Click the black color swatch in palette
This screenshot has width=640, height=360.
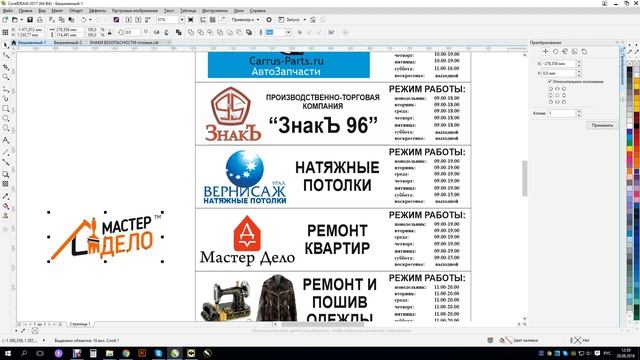(x=630, y=70)
